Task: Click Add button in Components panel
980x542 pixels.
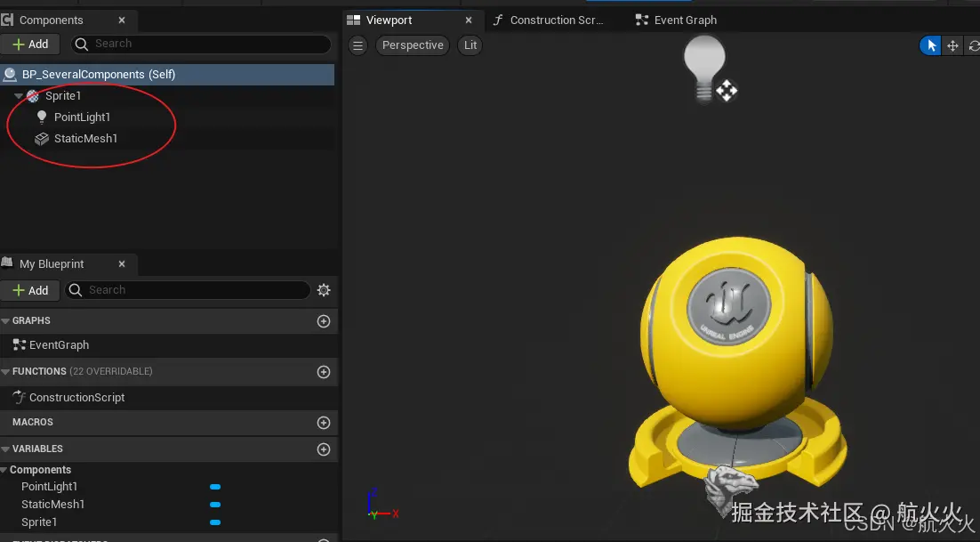Action: pos(30,44)
